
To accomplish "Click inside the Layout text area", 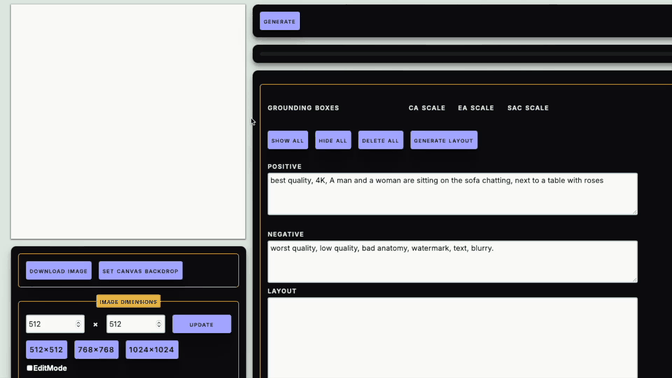I will pos(453,338).
